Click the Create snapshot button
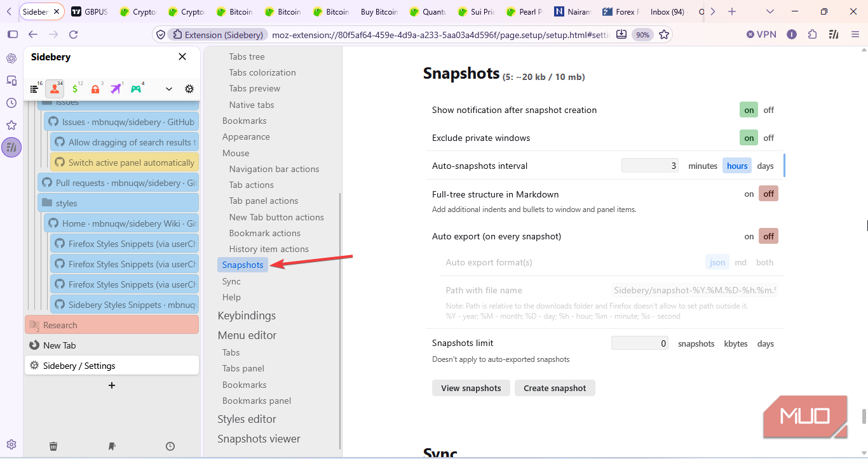 tap(555, 388)
